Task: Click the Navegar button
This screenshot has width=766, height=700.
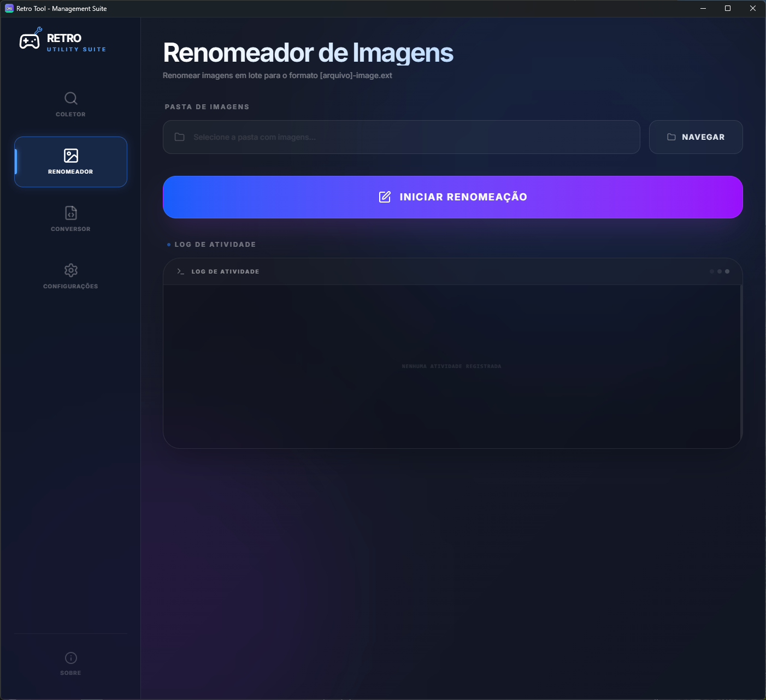Action: point(696,137)
